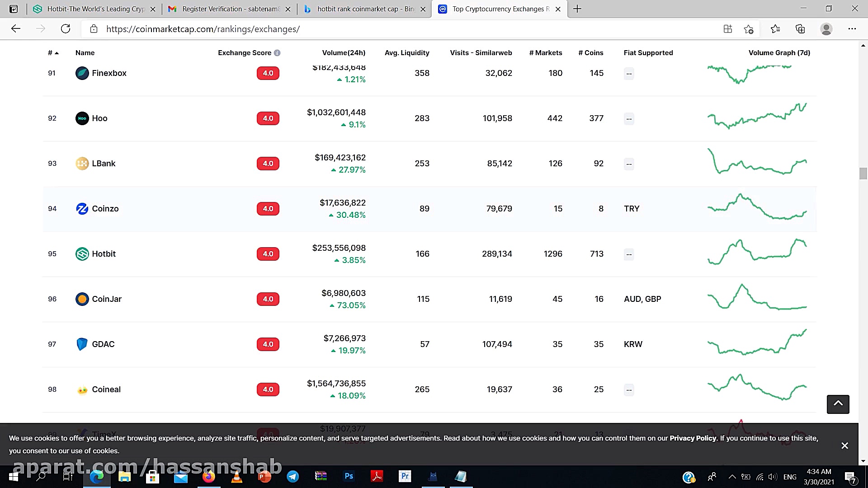Jump to page top with arrow button
The image size is (868, 488).
tap(838, 404)
